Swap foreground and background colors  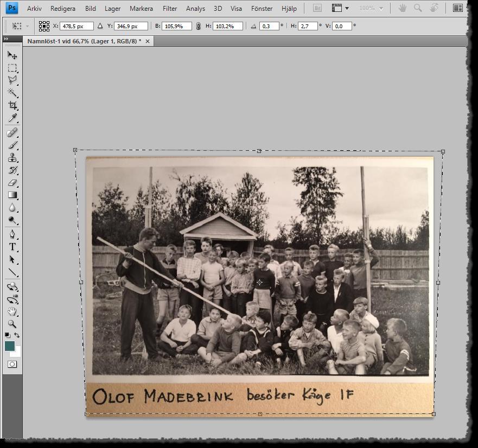point(17,335)
